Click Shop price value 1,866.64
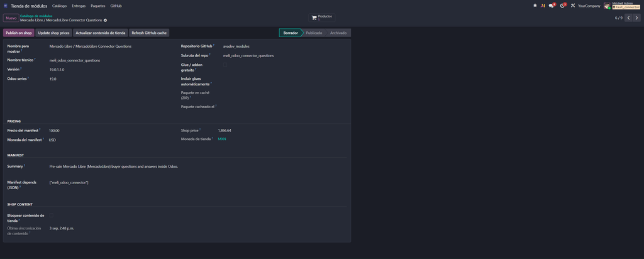644x259 pixels. click(x=225, y=131)
